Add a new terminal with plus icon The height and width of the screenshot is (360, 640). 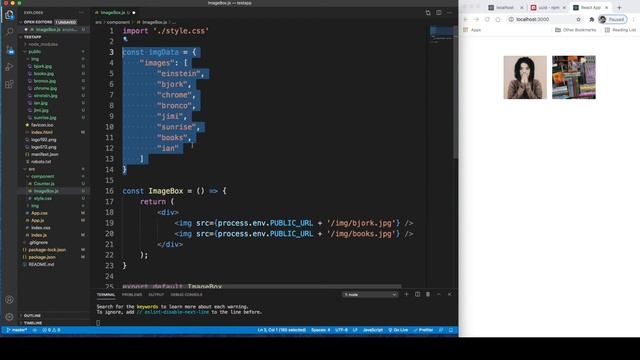tap(406, 294)
